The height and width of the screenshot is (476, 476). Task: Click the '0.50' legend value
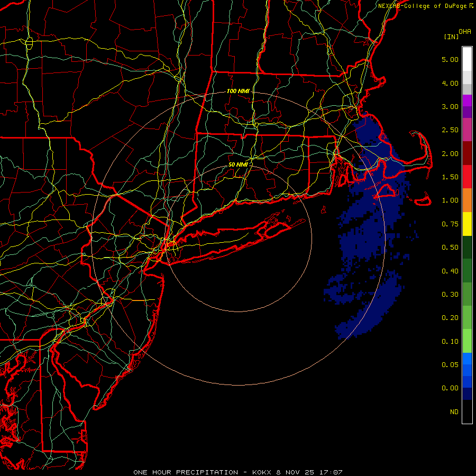[x=450, y=248]
